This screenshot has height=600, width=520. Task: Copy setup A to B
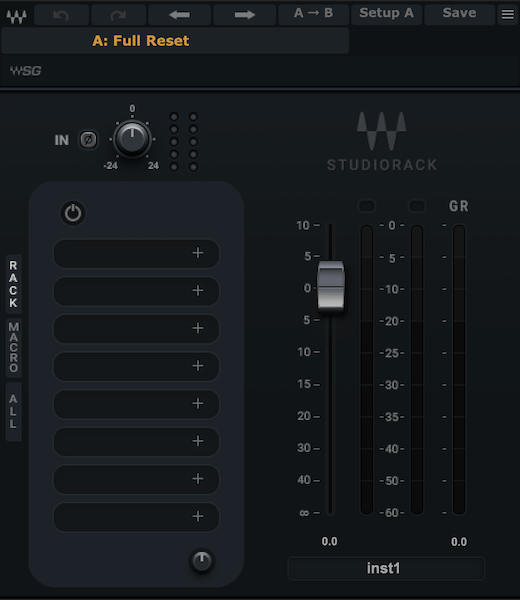click(313, 14)
